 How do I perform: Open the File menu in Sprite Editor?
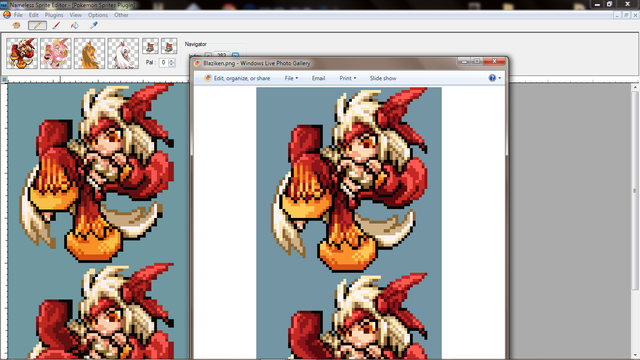(18, 15)
